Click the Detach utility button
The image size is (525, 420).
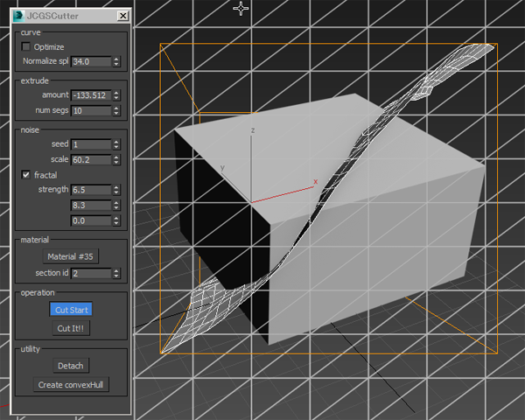point(71,366)
